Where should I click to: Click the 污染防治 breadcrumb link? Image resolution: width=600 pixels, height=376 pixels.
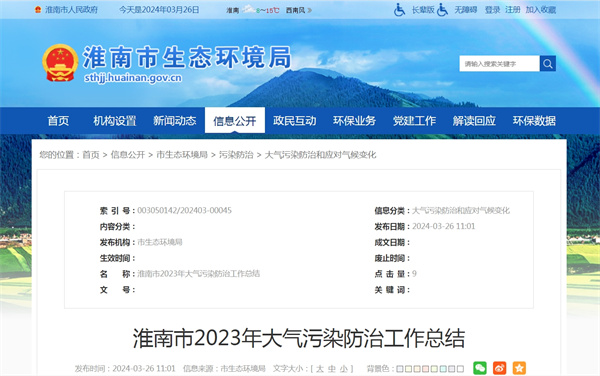point(236,155)
